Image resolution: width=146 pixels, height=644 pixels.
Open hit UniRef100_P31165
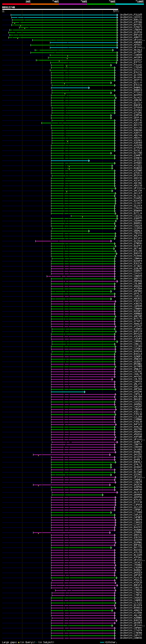pos(131,15)
